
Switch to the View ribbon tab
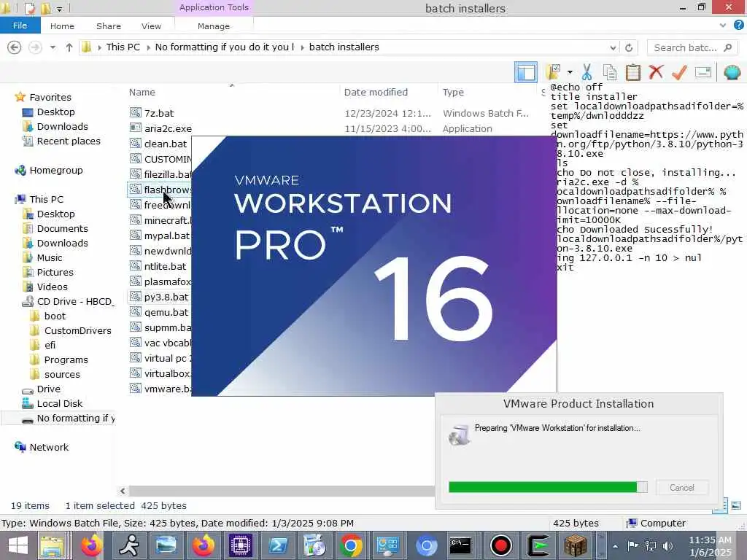151,26
